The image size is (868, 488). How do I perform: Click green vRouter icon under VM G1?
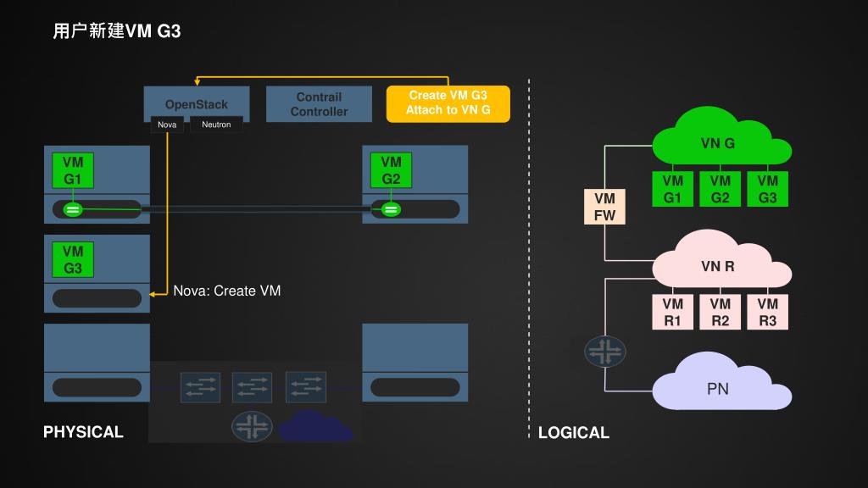(73, 210)
